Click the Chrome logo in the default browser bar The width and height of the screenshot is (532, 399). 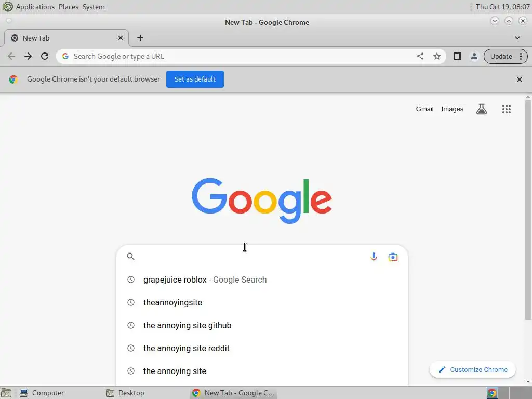point(13,79)
